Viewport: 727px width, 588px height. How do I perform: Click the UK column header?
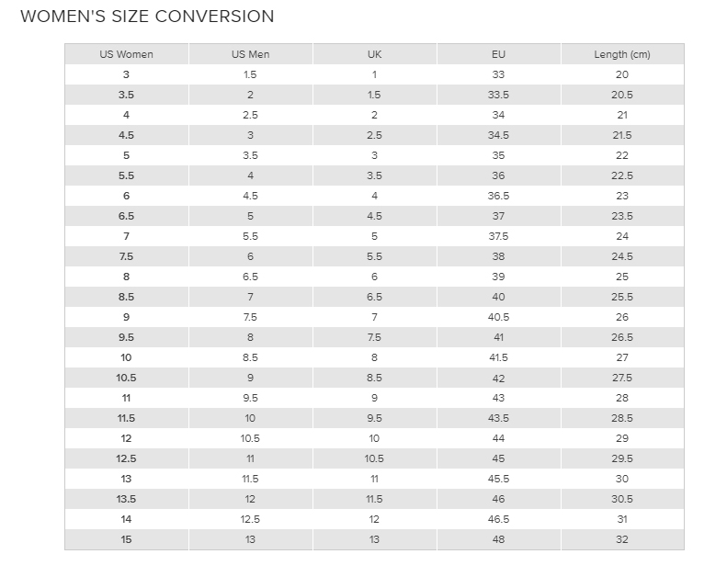375,54
